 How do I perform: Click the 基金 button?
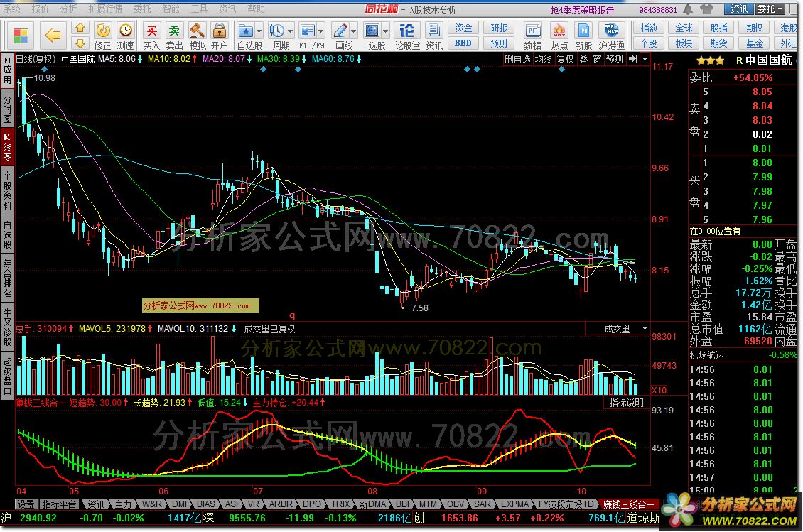755,43
